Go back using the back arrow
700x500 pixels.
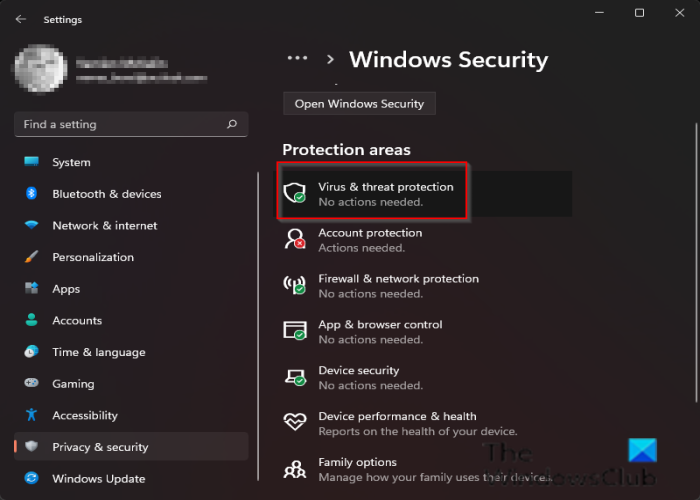point(22,19)
